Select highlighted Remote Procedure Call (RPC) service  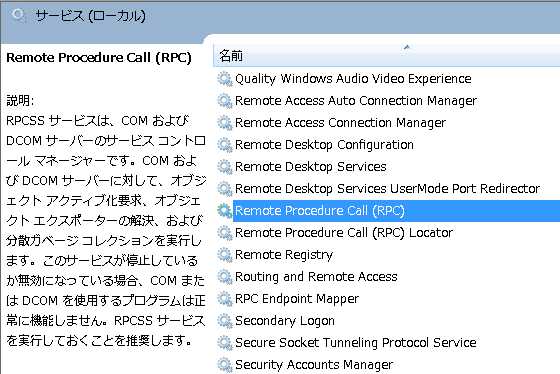point(320,211)
